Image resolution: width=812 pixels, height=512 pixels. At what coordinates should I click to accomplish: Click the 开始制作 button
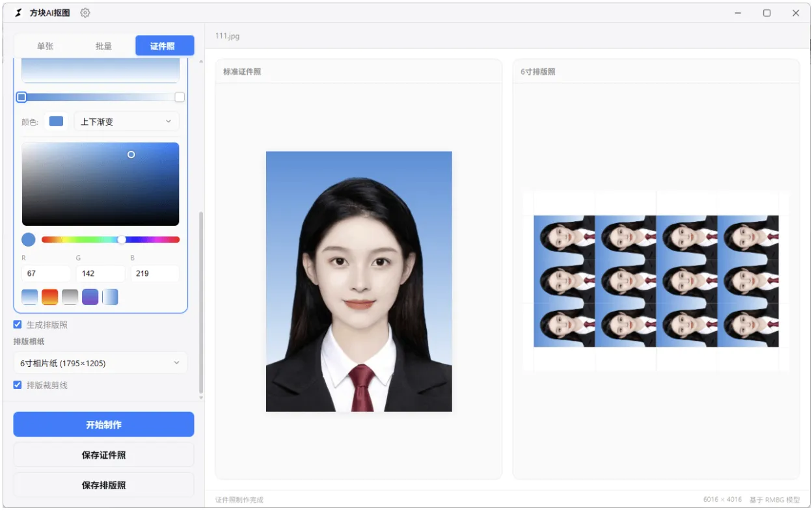[x=103, y=424]
